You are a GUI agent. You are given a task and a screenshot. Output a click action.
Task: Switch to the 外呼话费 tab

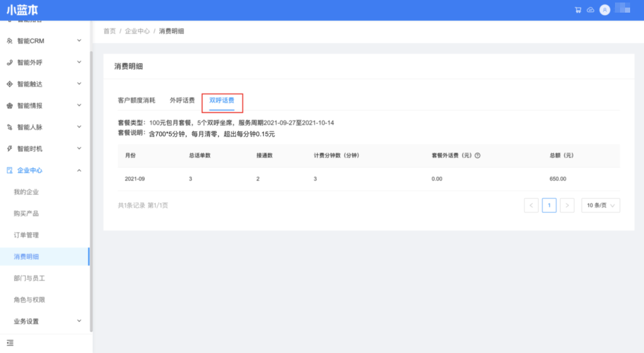click(x=182, y=100)
